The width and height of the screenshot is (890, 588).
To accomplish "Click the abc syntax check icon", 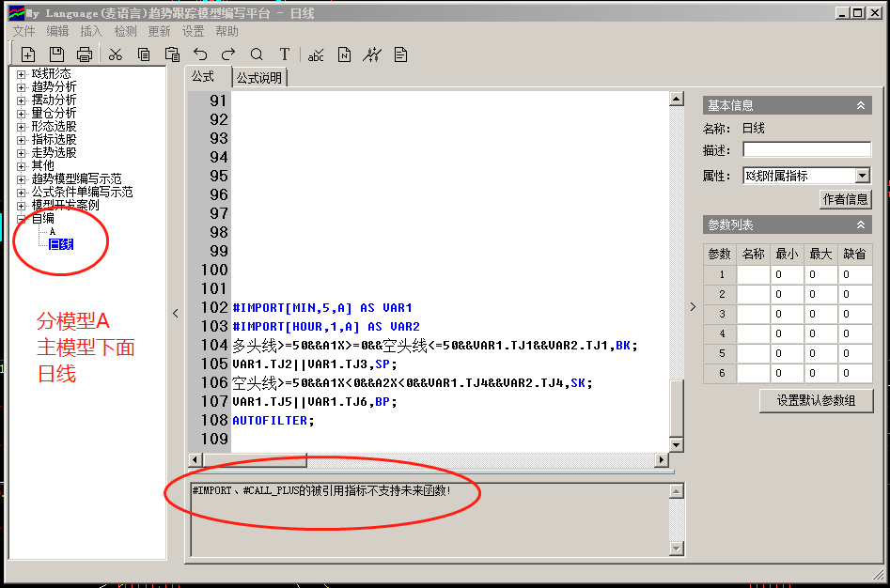I will [316, 54].
